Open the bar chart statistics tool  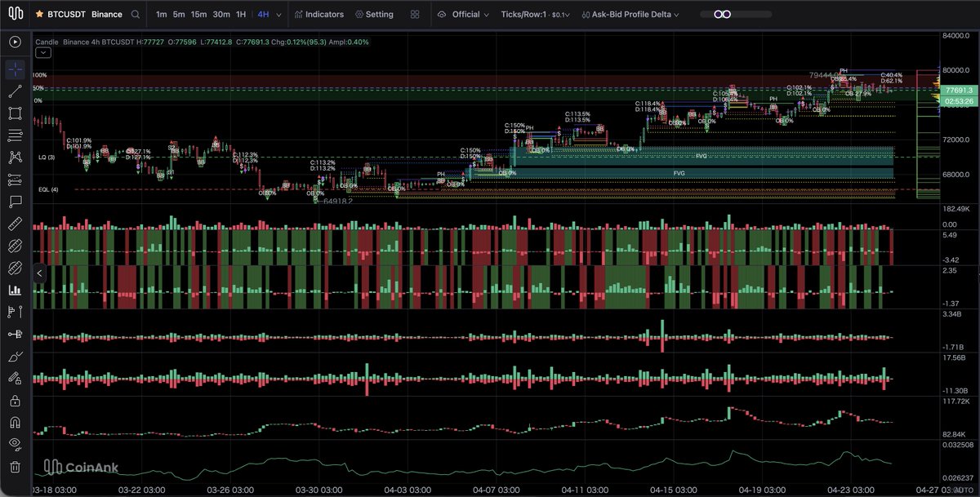[x=15, y=290]
